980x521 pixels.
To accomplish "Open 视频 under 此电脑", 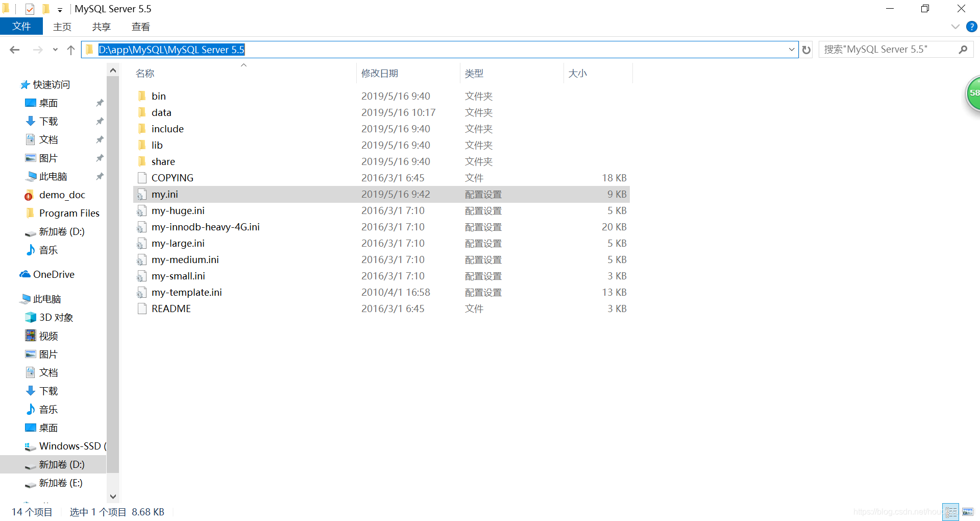I will coord(48,336).
